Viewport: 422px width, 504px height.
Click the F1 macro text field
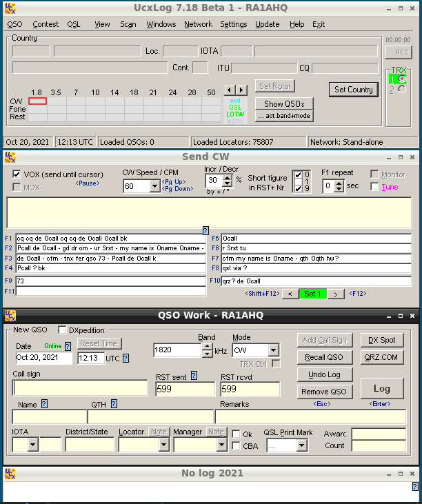pos(110,238)
